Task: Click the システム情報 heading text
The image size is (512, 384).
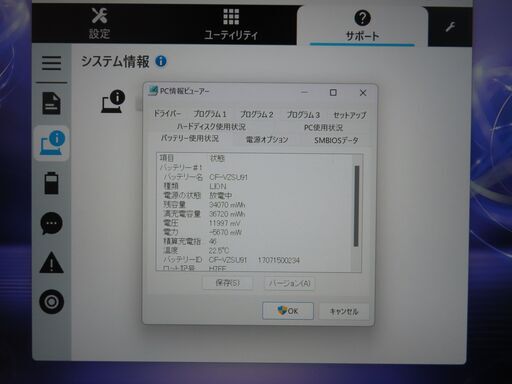Action: 115,61
